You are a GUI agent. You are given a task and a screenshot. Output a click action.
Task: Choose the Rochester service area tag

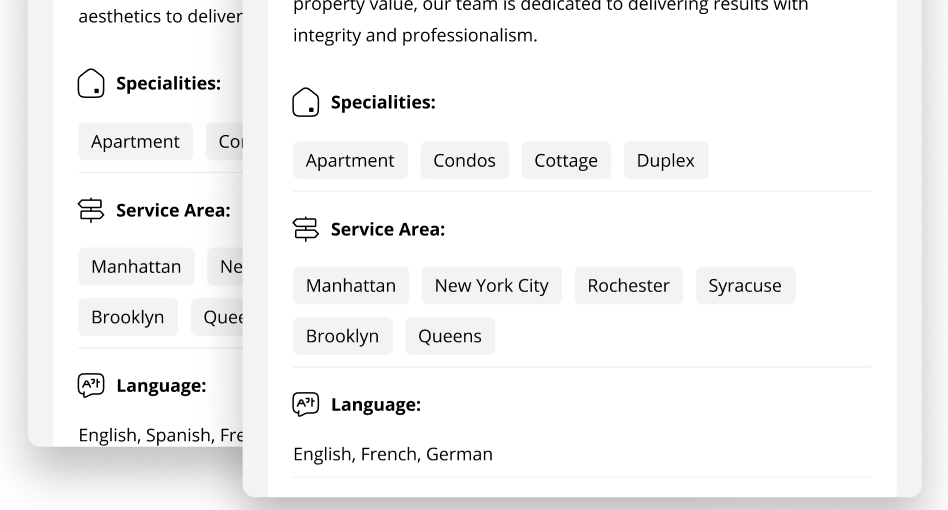(629, 285)
